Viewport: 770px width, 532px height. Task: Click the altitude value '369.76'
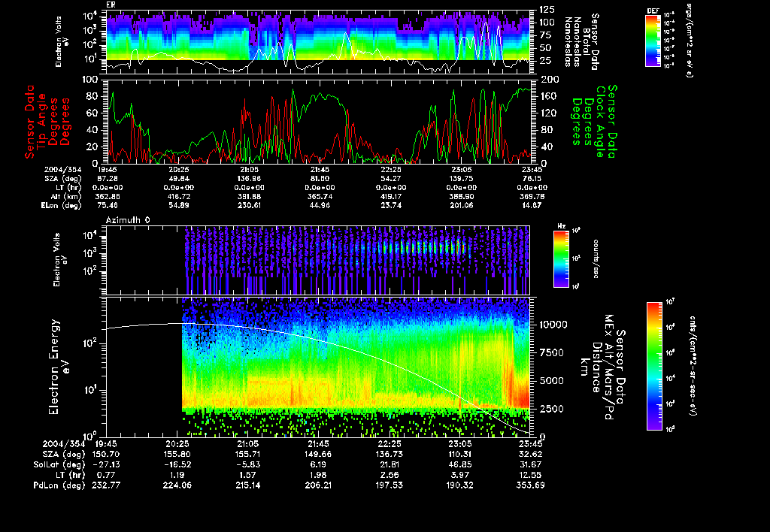coord(532,197)
